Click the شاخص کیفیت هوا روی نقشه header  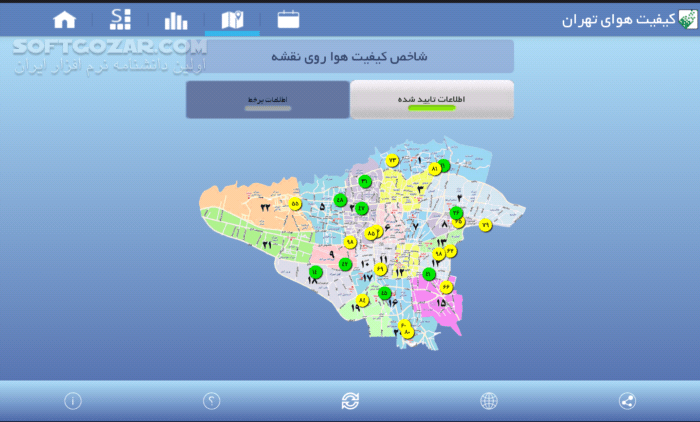coord(350,56)
